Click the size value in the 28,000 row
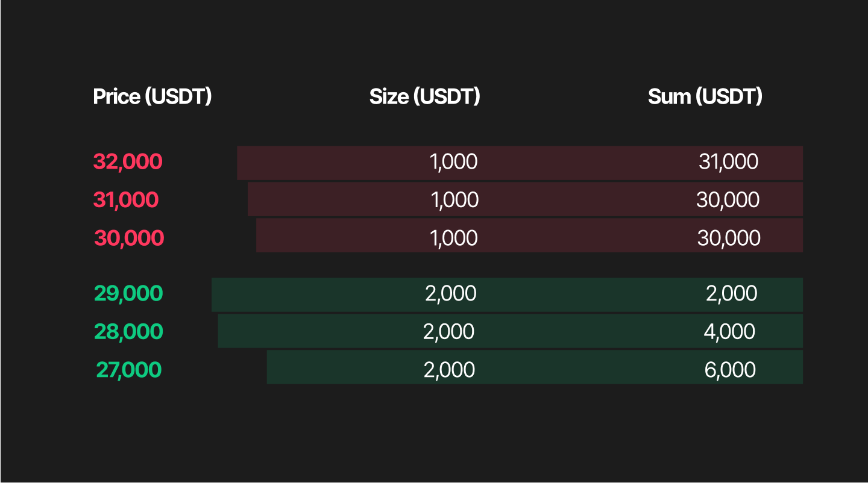Image resolution: width=868 pixels, height=483 pixels. click(x=449, y=332)
